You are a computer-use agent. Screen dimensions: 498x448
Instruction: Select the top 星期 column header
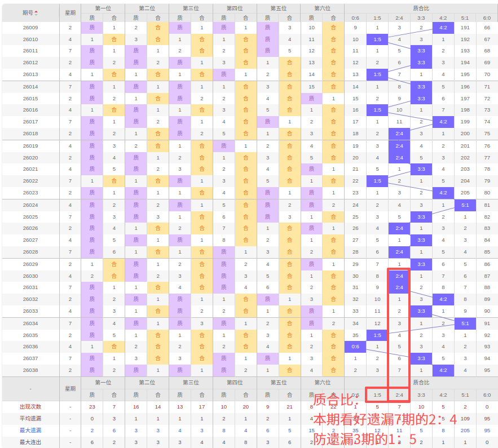[70, 12]
